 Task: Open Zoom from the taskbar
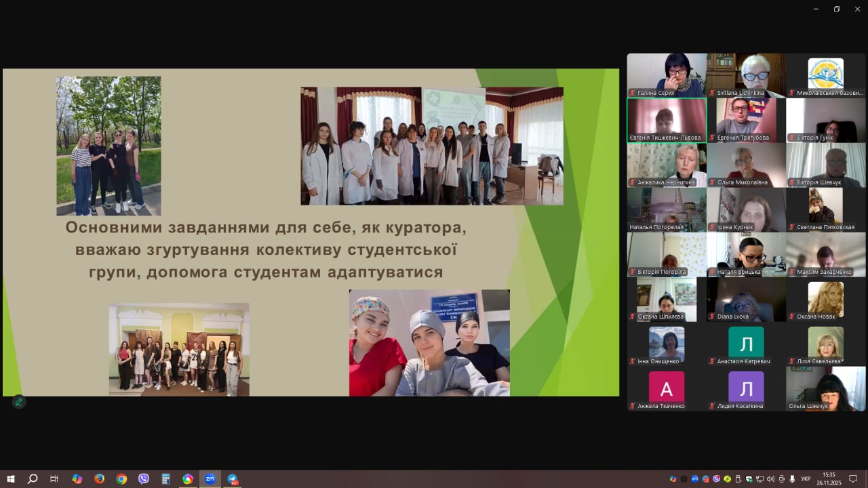point(210,479)
